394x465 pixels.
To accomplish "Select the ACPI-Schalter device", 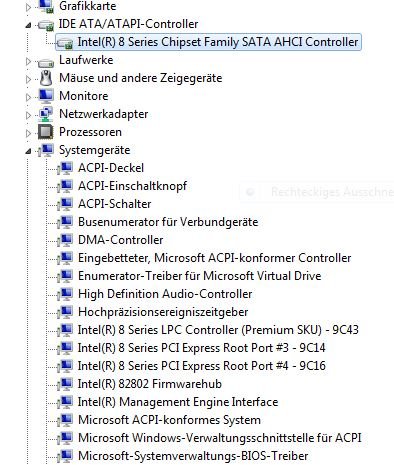I will (x=114, y=204).
